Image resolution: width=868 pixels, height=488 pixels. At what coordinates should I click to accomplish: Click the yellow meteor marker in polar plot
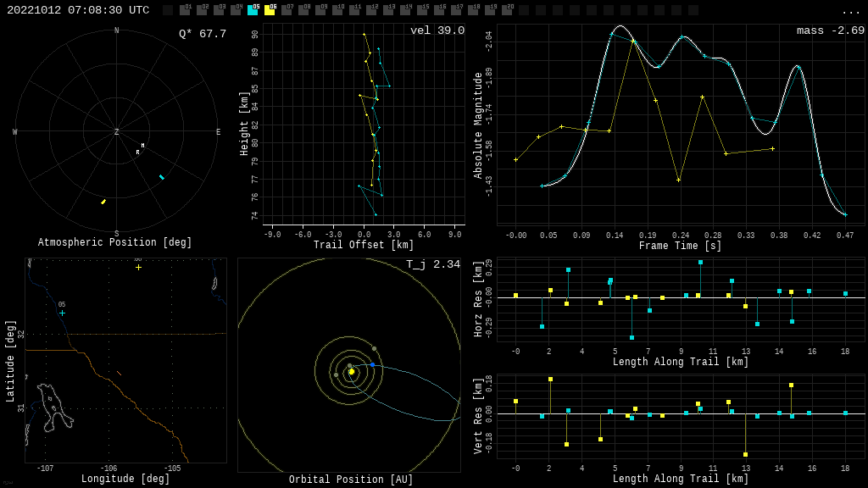click(103, 202)
